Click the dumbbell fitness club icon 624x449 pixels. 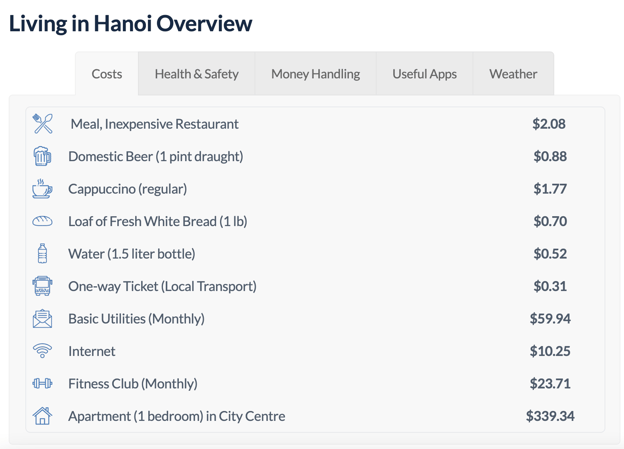coord(42,384)
